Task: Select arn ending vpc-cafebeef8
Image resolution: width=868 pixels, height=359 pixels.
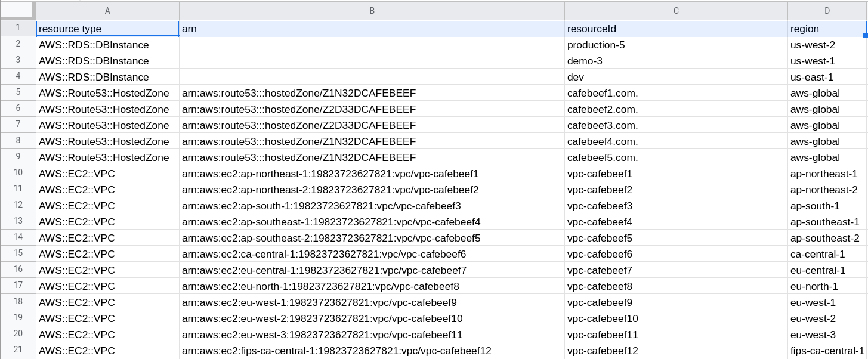Action: pos(372,286)
